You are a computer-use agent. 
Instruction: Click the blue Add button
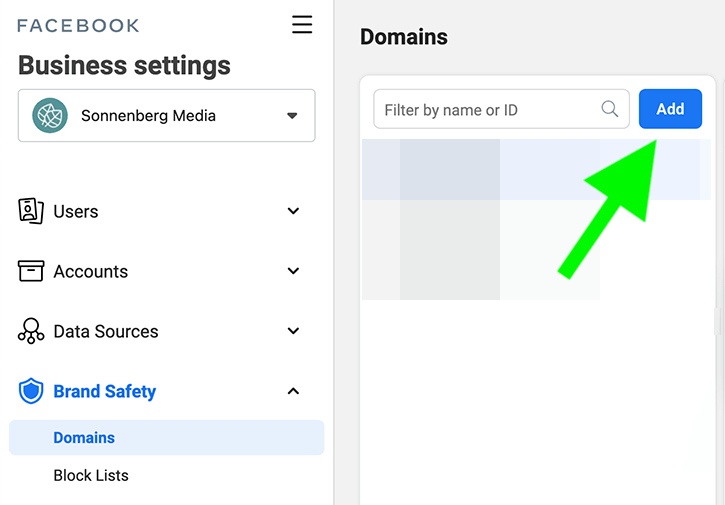click(x=670, y=109)
